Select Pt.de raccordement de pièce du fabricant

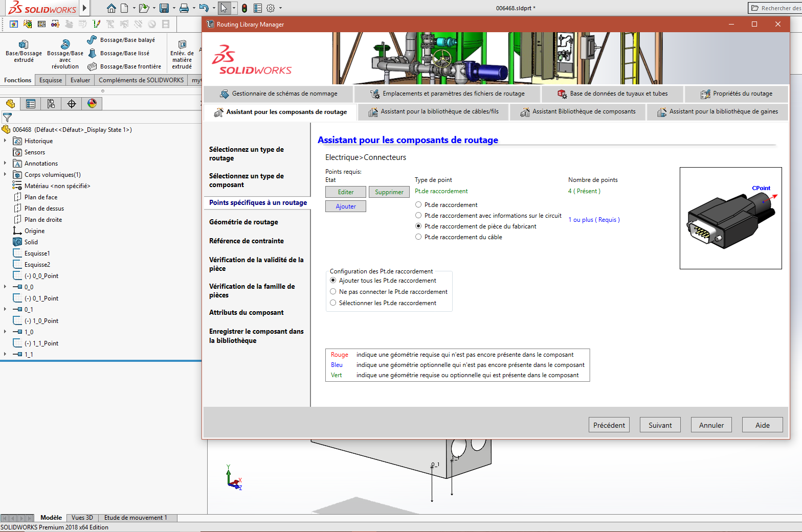pyautogui.click(x=418, y=226)
